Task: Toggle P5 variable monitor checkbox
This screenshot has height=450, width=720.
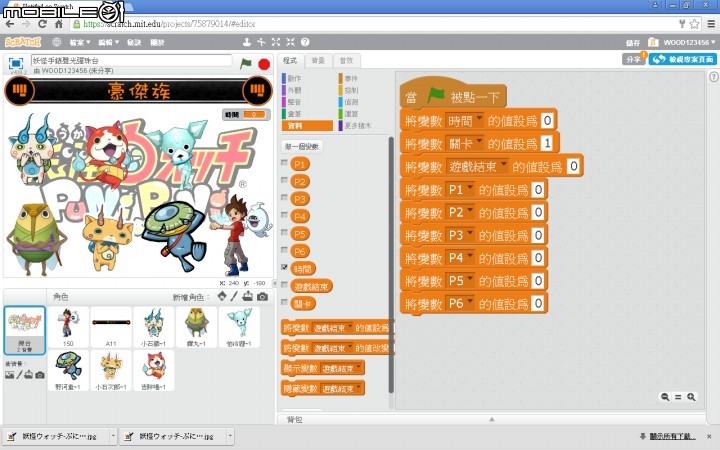Action: (x=284, y=232)
